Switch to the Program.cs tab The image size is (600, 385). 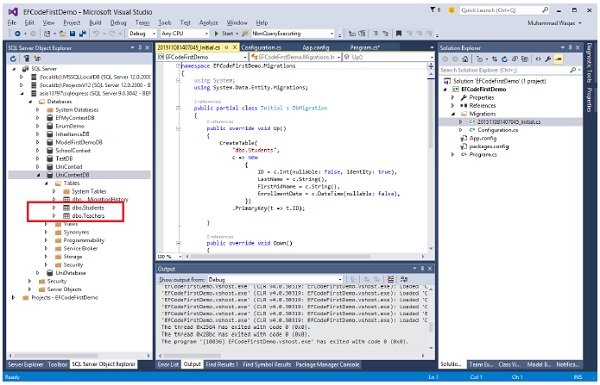(365, 47)
